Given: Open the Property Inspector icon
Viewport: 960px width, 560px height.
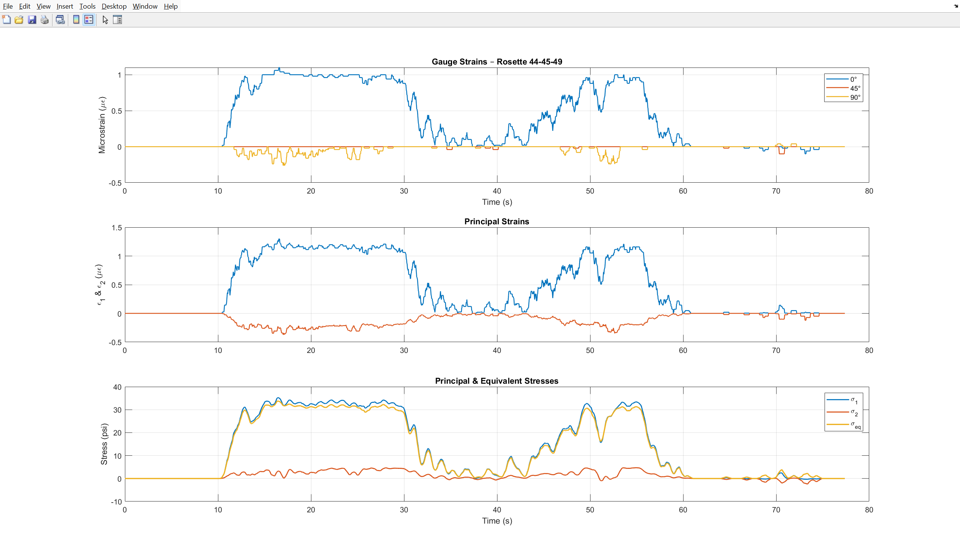Looking at the screenshot, I should (117, 20).
